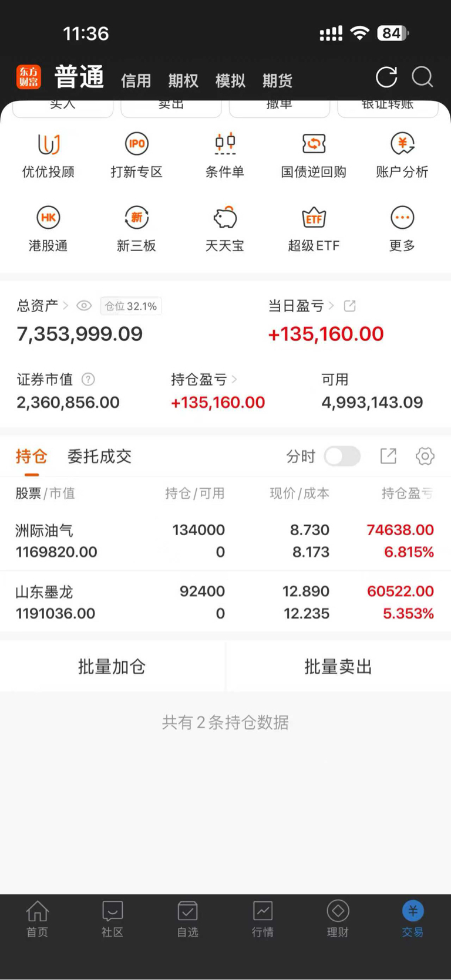This screenshot has height=980, width=451.
Task: Tap the 天天宝 piggy bank icon
Action: (x=225, y=218)
